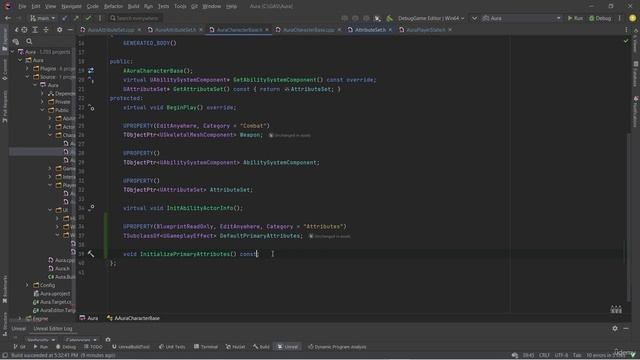Open the Aura run configuration dropdown
This screenshot has width=640, height=360.
point(522,18)
